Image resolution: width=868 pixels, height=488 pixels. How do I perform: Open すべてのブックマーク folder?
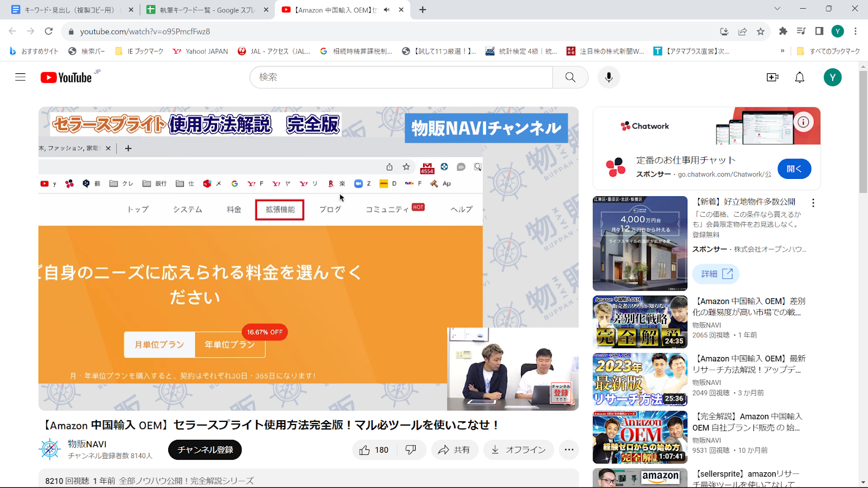828,51
